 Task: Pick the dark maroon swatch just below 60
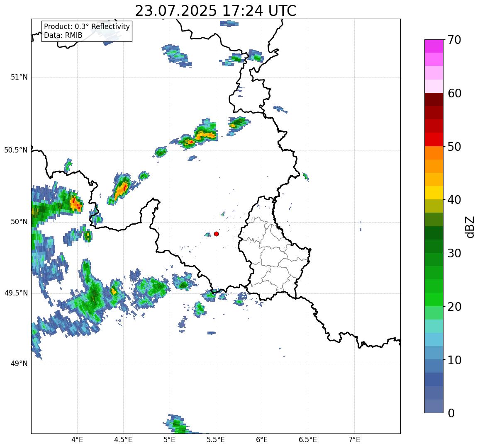click(x=434, y=100)
